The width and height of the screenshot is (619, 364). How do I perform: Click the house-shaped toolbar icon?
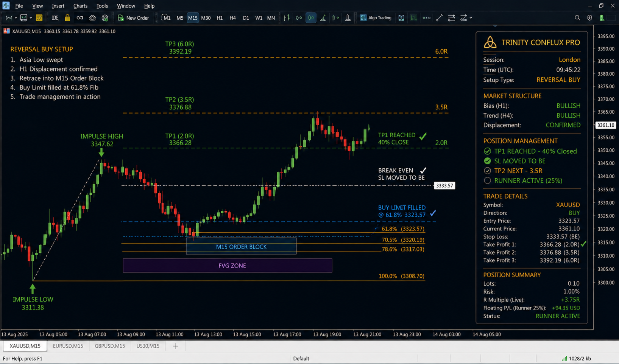(x=92, y=18)
